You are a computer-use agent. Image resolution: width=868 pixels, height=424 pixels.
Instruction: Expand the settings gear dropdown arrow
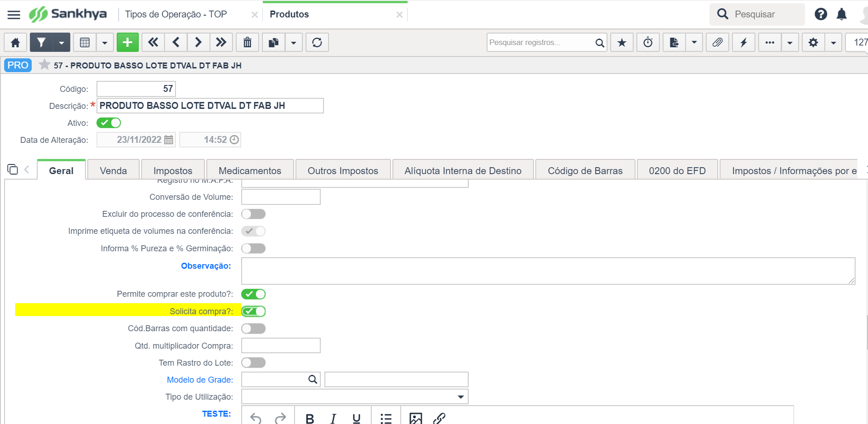(x=833, y=42)
